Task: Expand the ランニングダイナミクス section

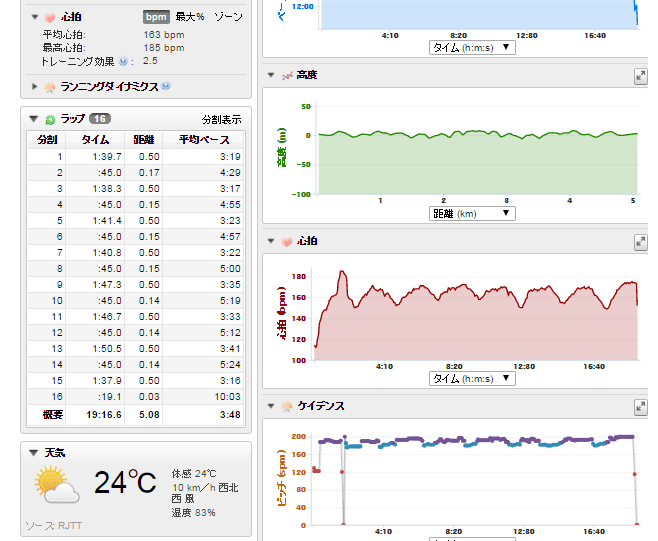Action: [36, 87]
